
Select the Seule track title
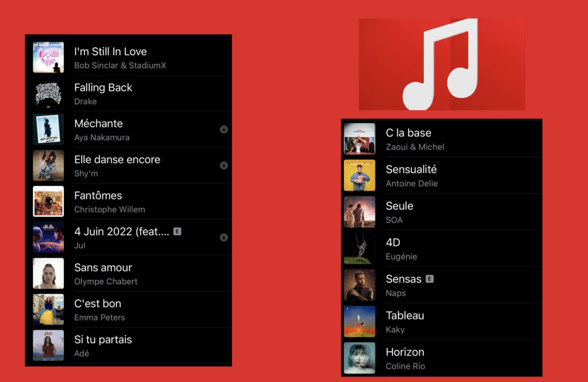click(399, 206)
